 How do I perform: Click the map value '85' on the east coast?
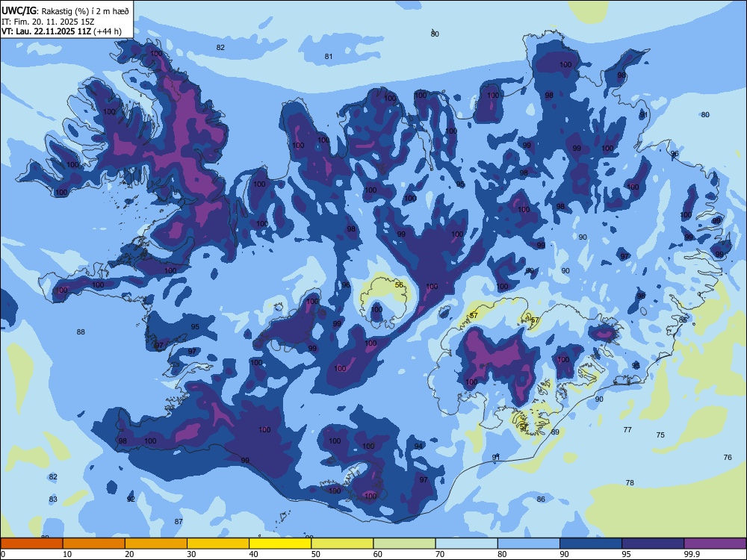tap(684, 320)
